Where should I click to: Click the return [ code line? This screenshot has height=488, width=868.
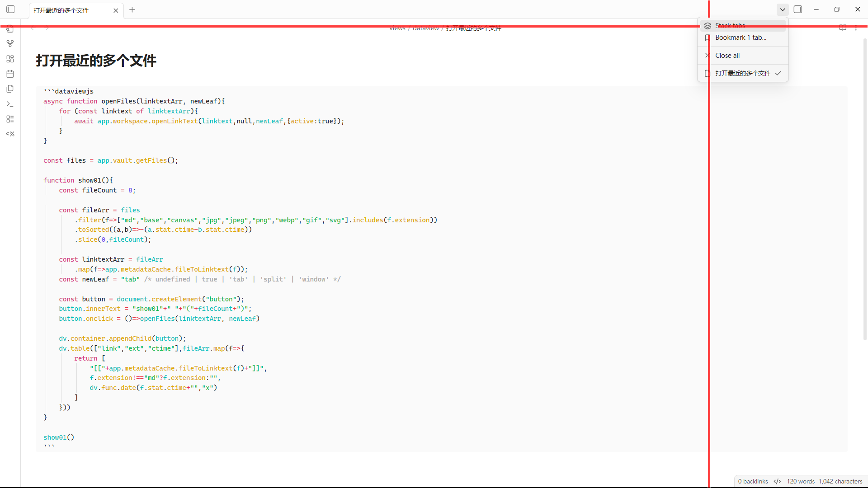90,358
